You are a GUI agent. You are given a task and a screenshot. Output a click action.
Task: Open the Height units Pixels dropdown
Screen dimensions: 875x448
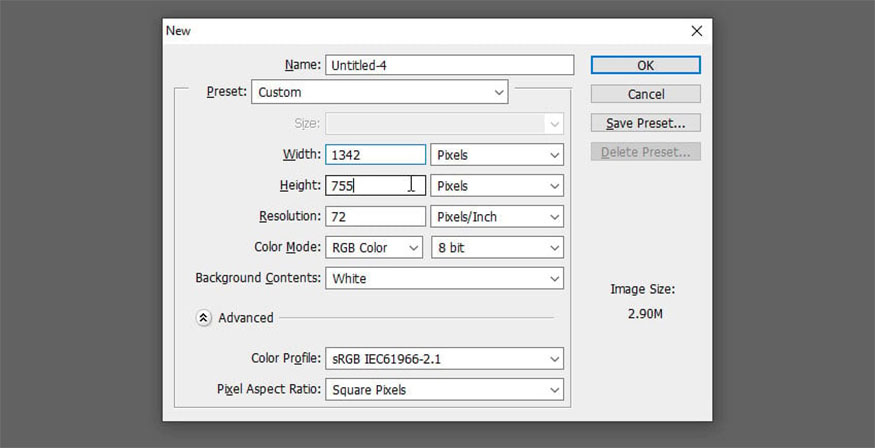click(x=497, y=186)
